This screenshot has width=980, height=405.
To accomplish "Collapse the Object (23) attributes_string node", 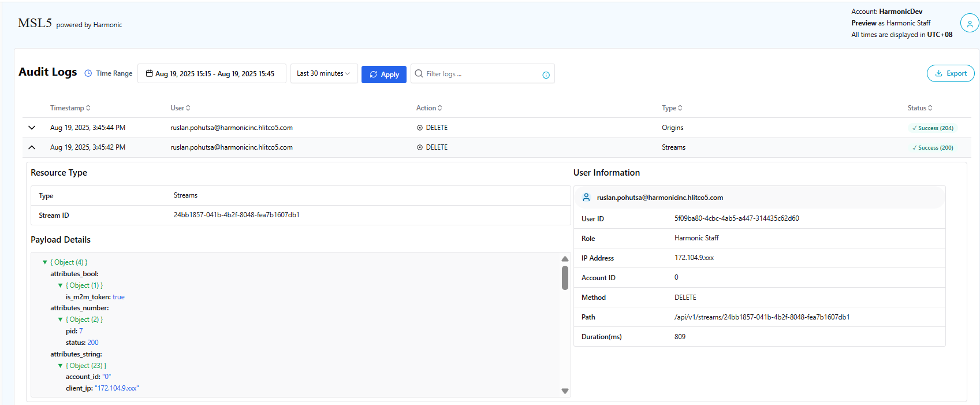I will 60,366.
